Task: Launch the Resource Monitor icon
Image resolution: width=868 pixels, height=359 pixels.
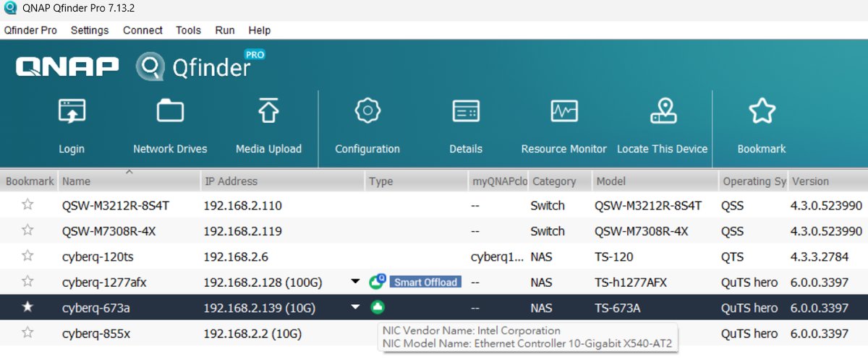Action: pos(564,111)
